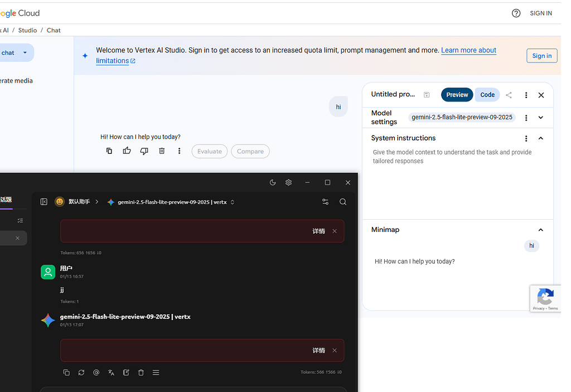The image size is (571, 392).
Task: Edit the gemini reply message
Action: click(126, 372)
